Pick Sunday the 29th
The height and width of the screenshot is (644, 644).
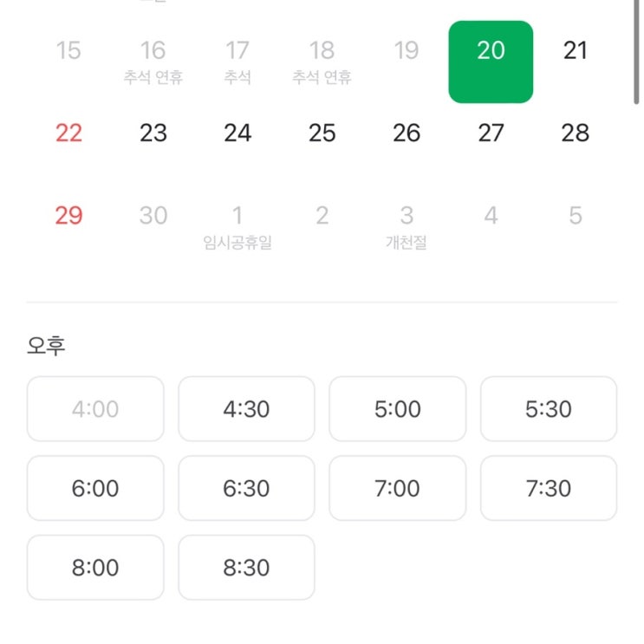pyautogui.click(x=68, y=215)
